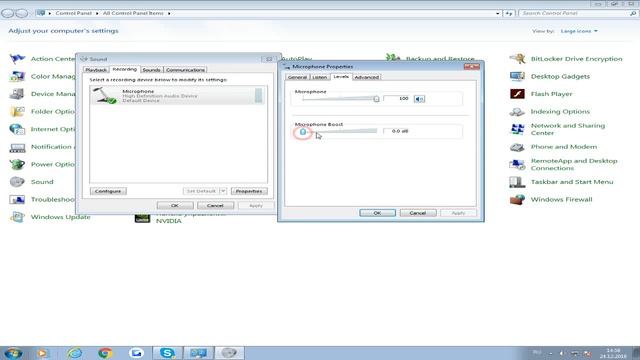The width and height of the screenshot is (640, 360).
Task: Click Cancel in Sound dialog
Action: coord(215,205)
